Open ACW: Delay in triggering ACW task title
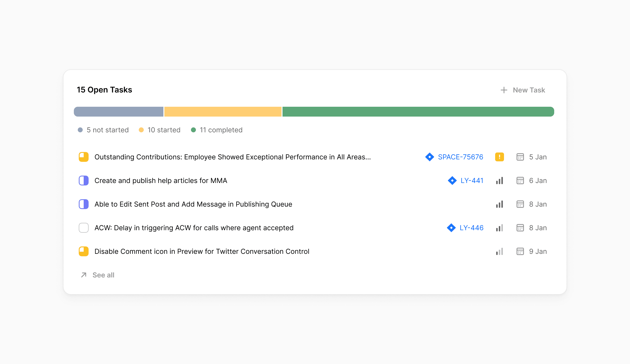 pos(194,228)
